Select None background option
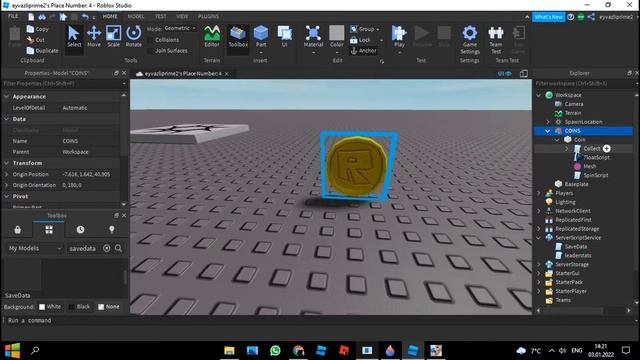 click(109, 307)
